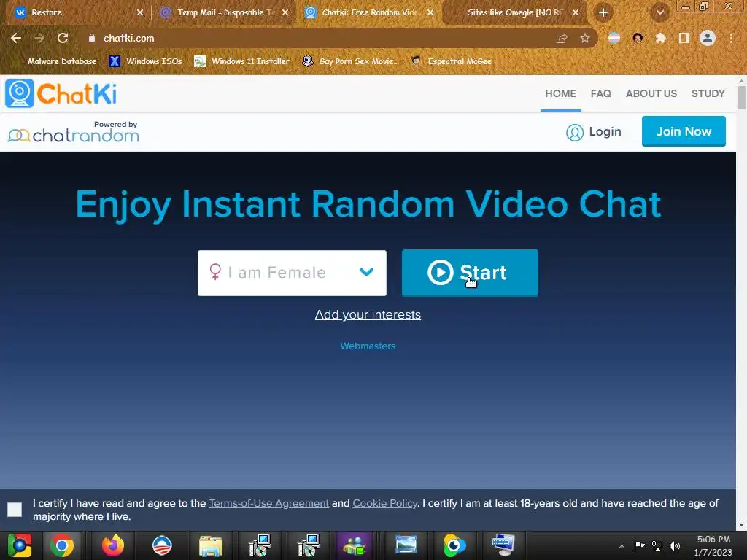Check the age certification checkbox
This screenshot has height=560, width=747.
pos(15,510)
